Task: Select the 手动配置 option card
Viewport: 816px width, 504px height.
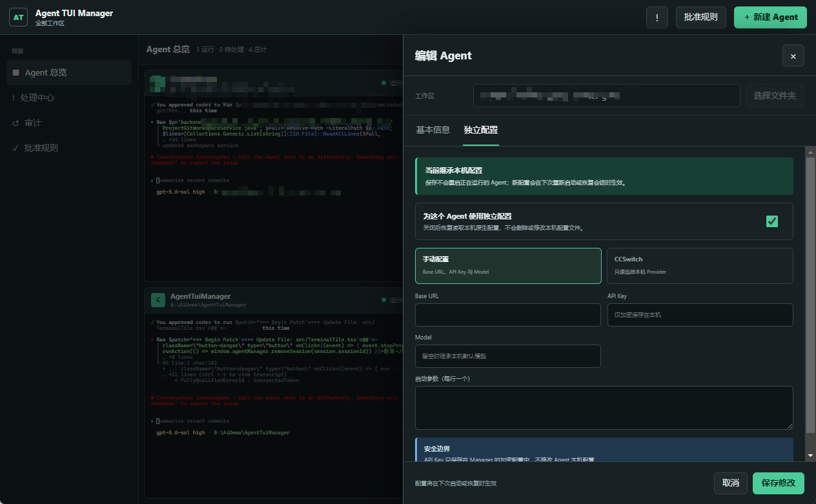Action: coord(508,266)
